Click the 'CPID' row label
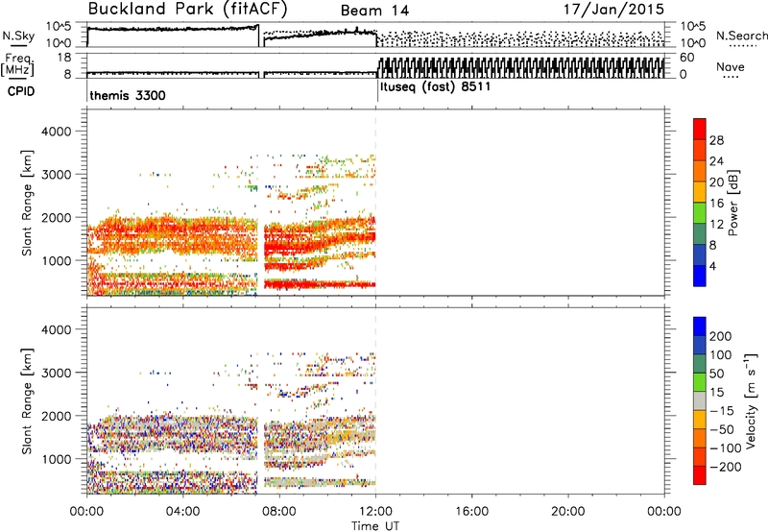 tap(21, 91)
